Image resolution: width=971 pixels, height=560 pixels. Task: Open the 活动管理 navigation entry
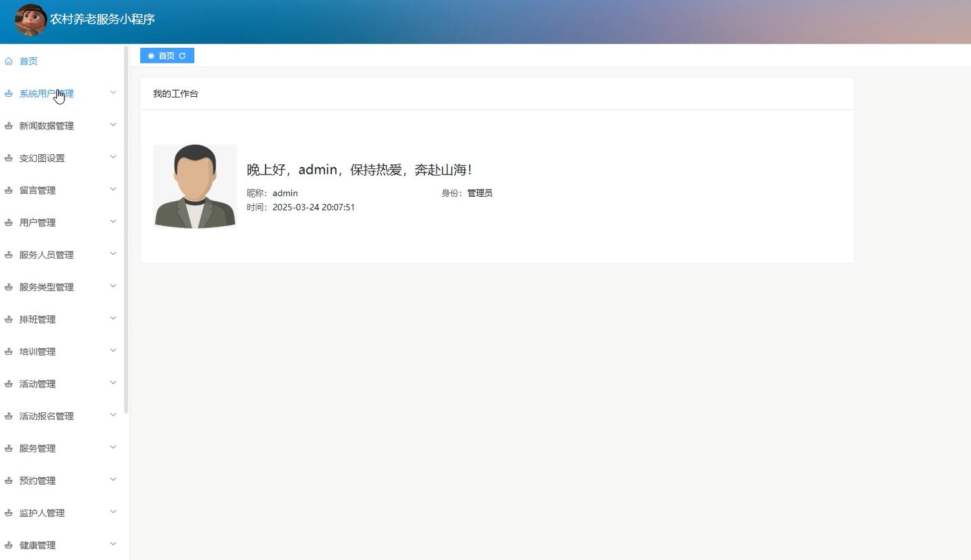click(x=38, y=384)
